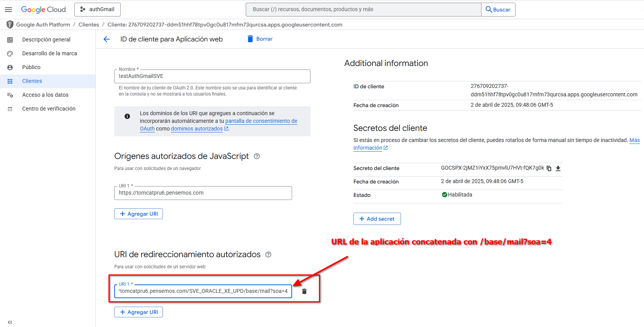
Task: Click the Add secret button
Action: pos(377,219)
